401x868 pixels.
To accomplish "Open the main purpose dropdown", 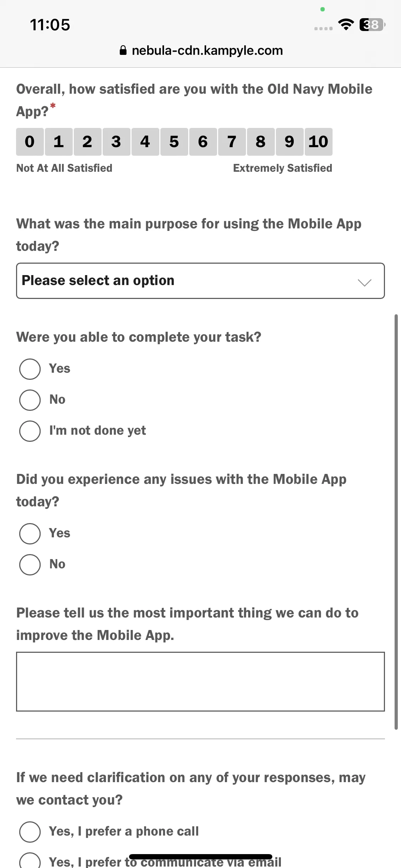I will pyautogui.click(x=200, y=281).
